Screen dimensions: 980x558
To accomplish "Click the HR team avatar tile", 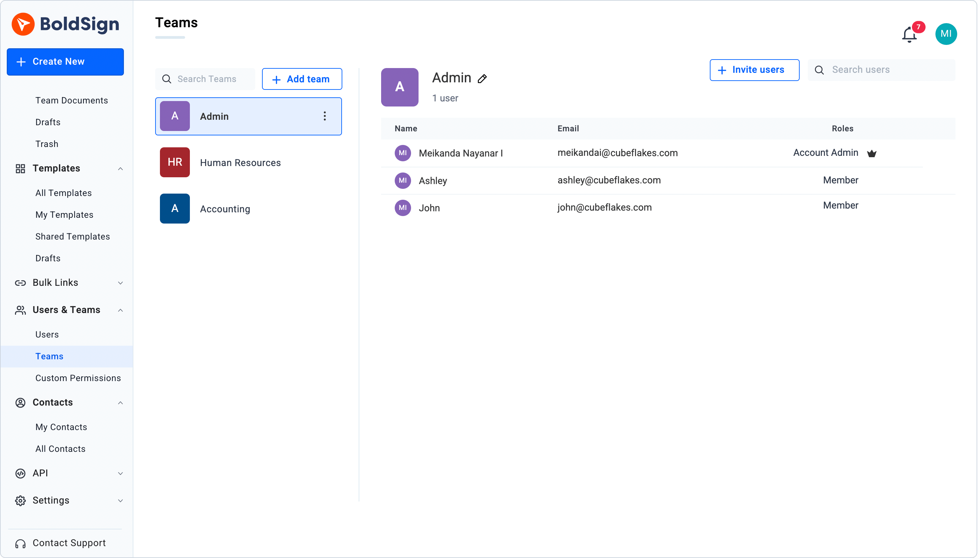I will point(175,163).
